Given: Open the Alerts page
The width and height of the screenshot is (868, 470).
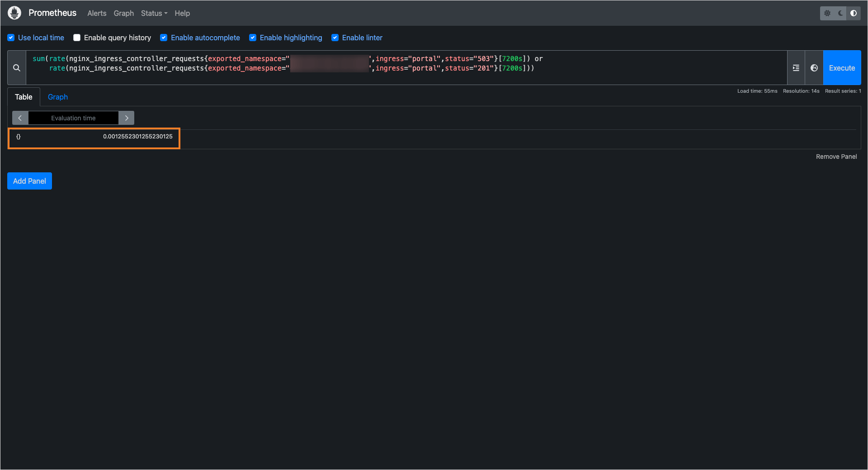Looking at the screenshot, I should click(x=97, y=13).
